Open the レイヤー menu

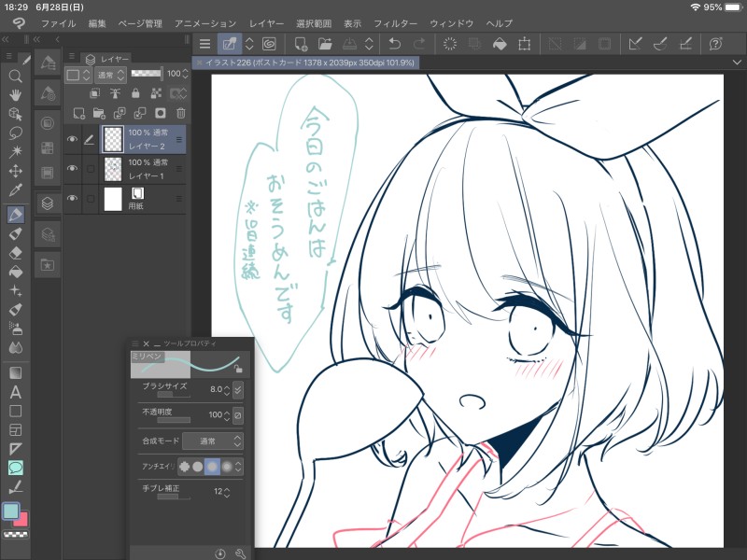point(267,23)
